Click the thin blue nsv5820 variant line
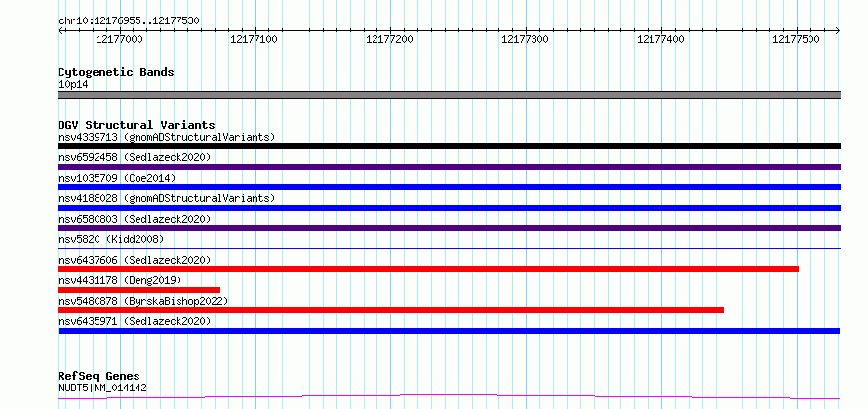The width and height of the screenshot is (868, 409). pos(449,248)
